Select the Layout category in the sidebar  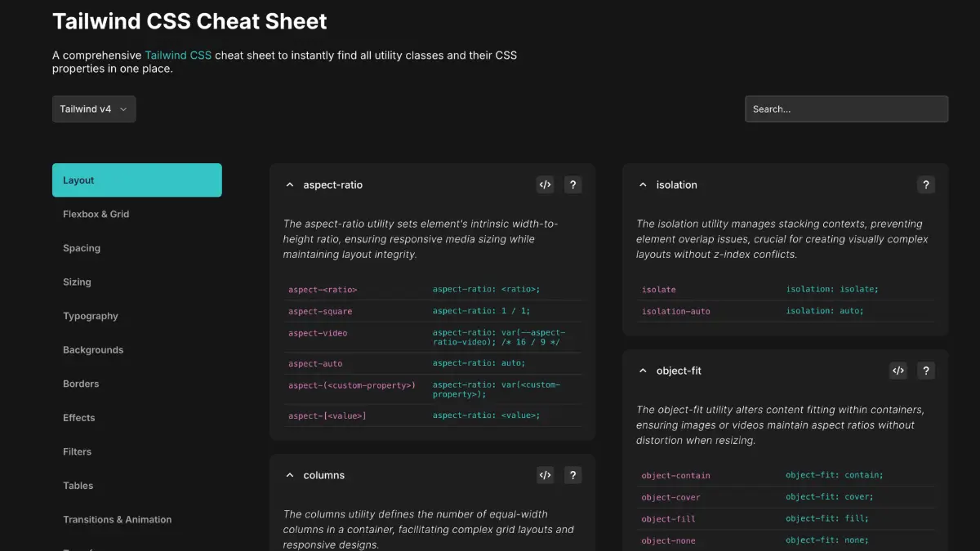coord(136,180)
